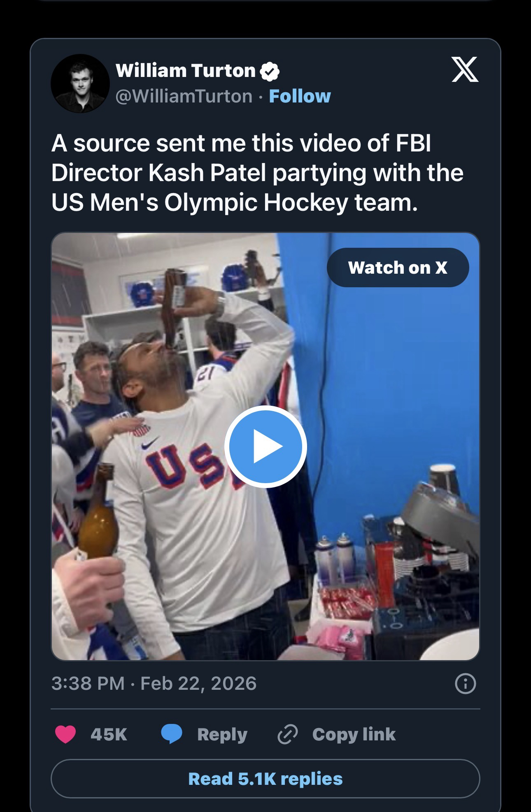Open Read 5.1K replies
The image size is (531, 812).
click(x=265, y=779)
